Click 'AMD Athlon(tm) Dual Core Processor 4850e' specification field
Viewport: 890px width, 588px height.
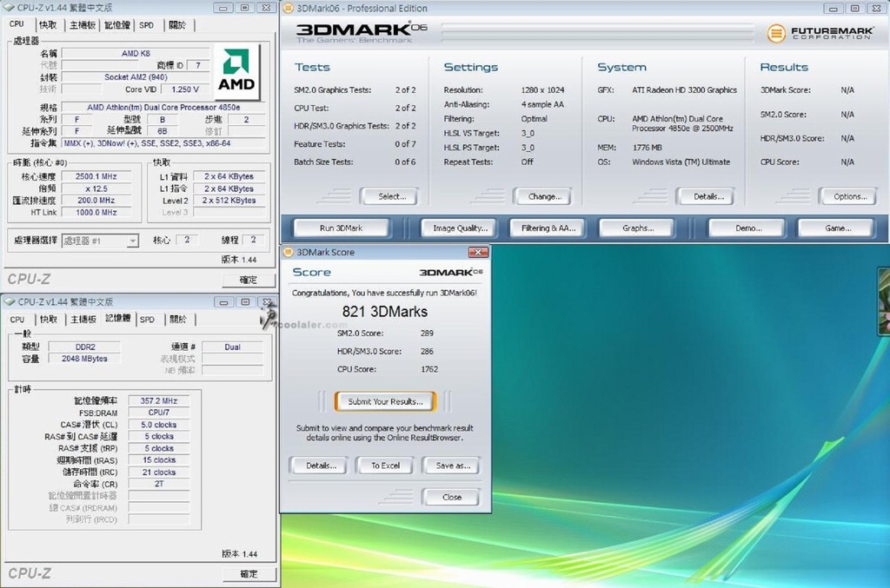click(163, 107)
